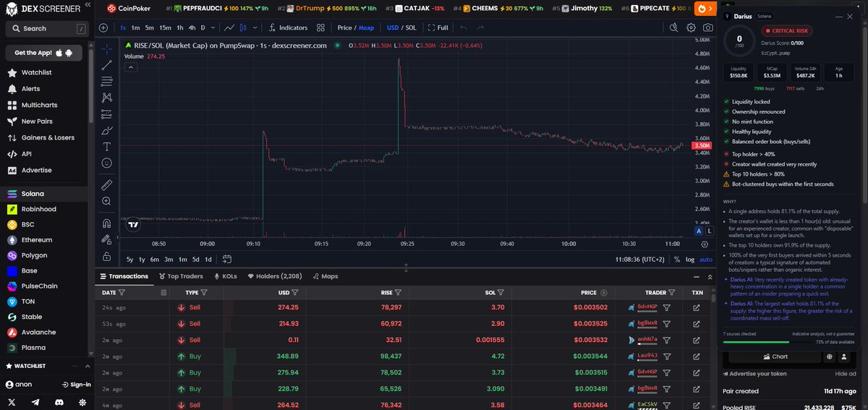
Task: Select the Solana chain link
Action: click(x=44, y=194)
